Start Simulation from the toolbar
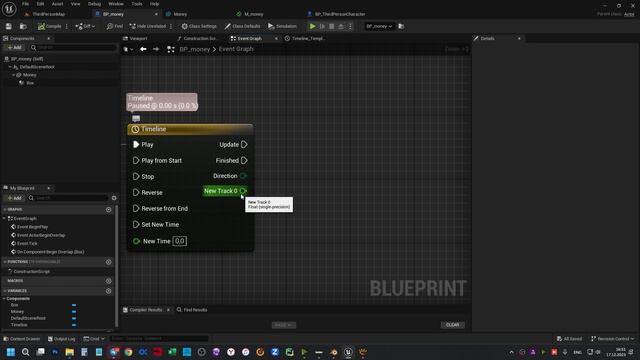640x360 pixels. [x=282, y=26]
